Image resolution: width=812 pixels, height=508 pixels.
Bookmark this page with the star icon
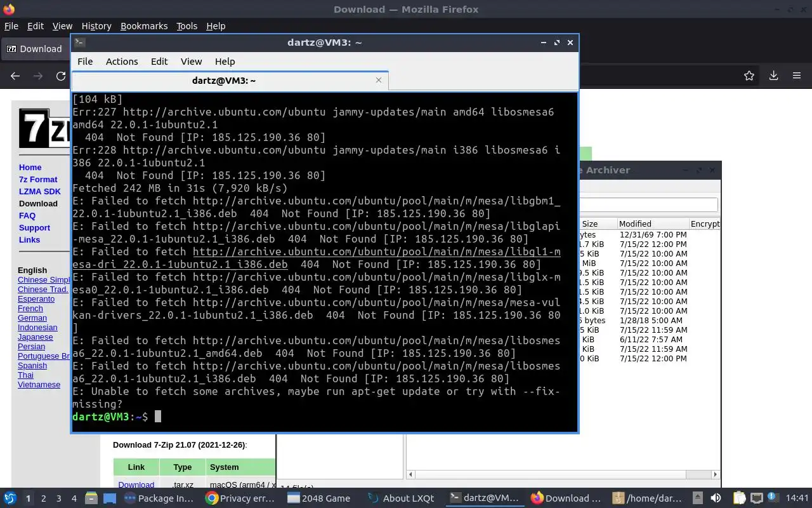749,76
